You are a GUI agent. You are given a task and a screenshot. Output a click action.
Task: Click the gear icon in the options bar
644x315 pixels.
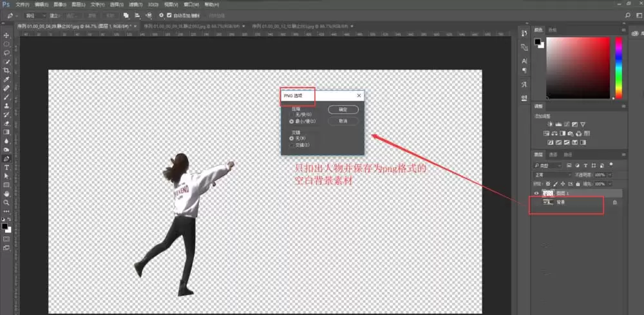[161, 15]
